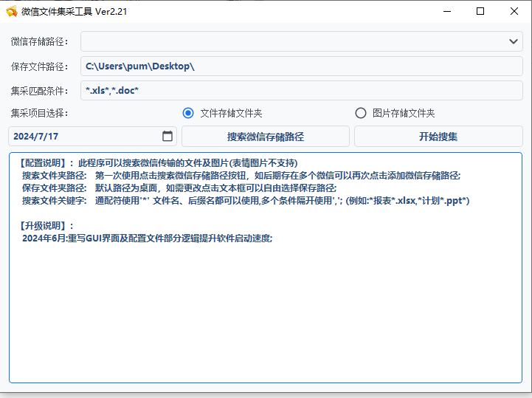The height and width of the screenshot is (398, 532).
Task: Click the 搜索微信存储路径 button
Action: click(266, 137)
